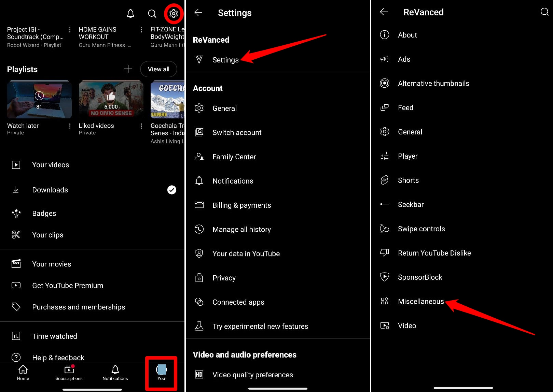Open SponsorBlock settings
The height and width of the screenshot is (392, 553).
click(420, 277)
